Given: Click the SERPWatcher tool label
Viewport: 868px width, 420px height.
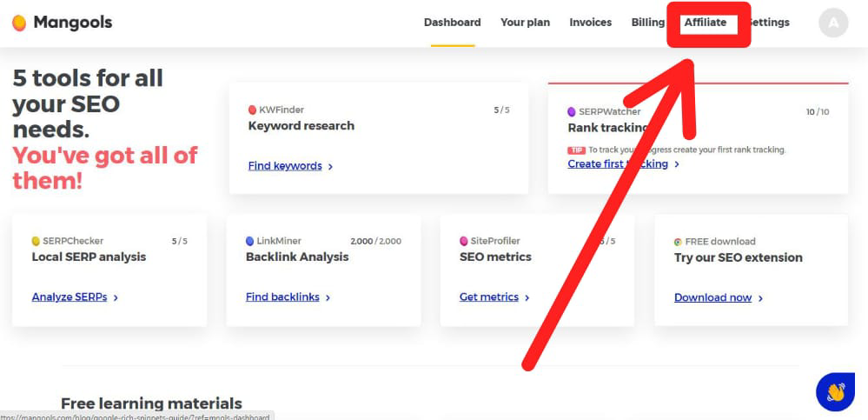Looking at the screenshot, I should click(x=609, y=112).
